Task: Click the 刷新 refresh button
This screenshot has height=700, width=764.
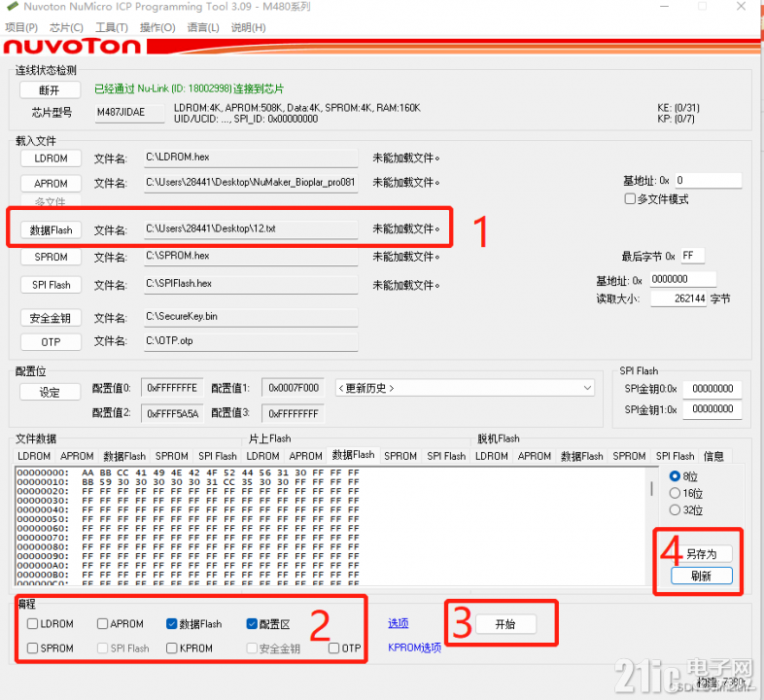Action: tap(701, 576)
